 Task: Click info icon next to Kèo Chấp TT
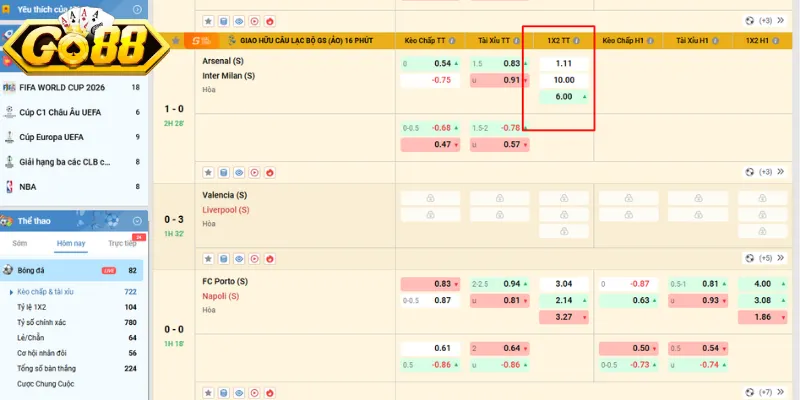453,41
